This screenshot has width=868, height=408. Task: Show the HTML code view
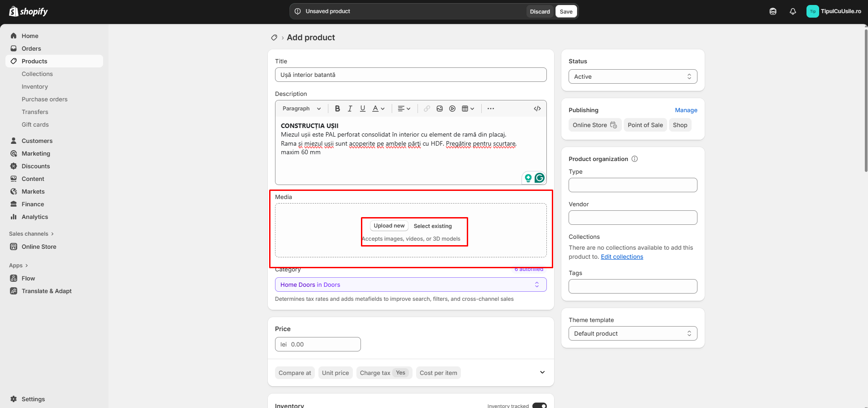point(537,109)
